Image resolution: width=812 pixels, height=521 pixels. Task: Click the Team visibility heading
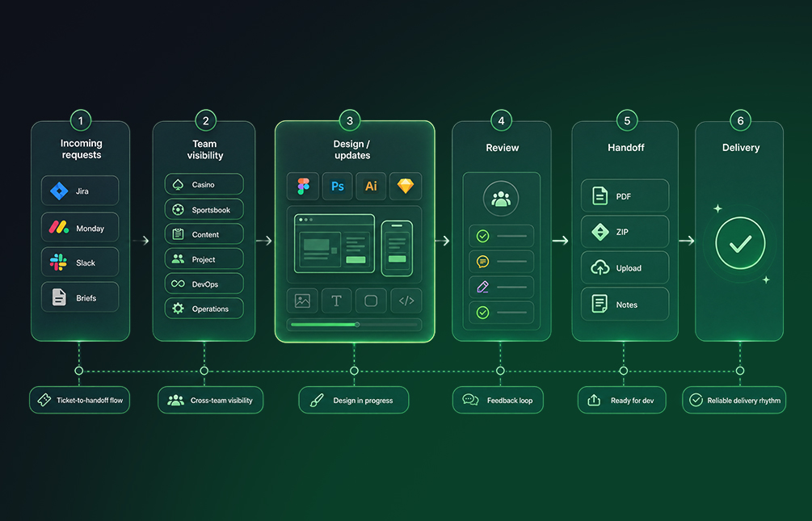coord(205,149)
